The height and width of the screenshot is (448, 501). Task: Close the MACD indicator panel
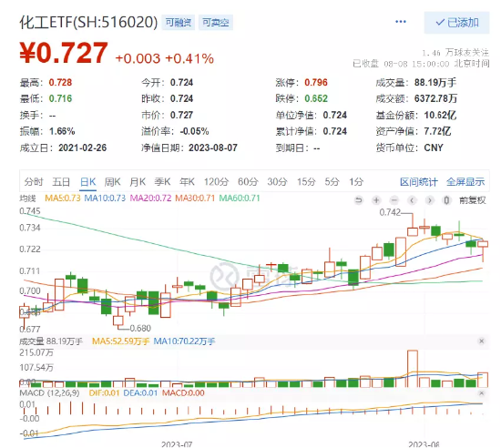click(482, 392)
